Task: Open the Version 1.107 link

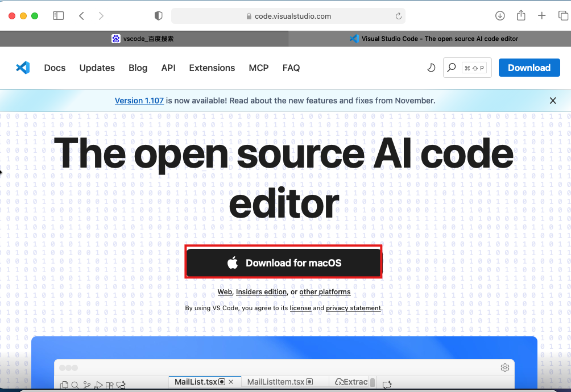Action: [139, 101]
